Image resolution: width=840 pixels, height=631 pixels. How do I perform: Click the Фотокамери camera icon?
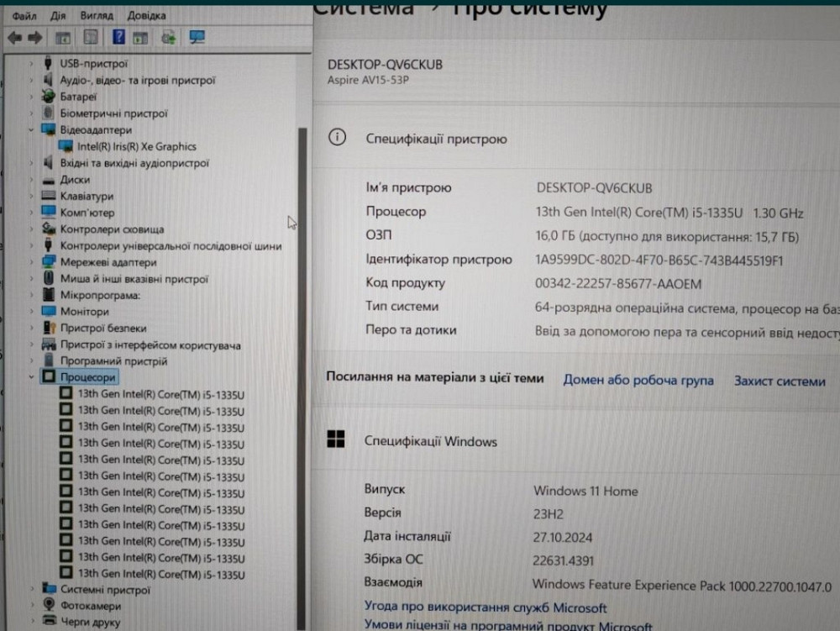[49, 606]
